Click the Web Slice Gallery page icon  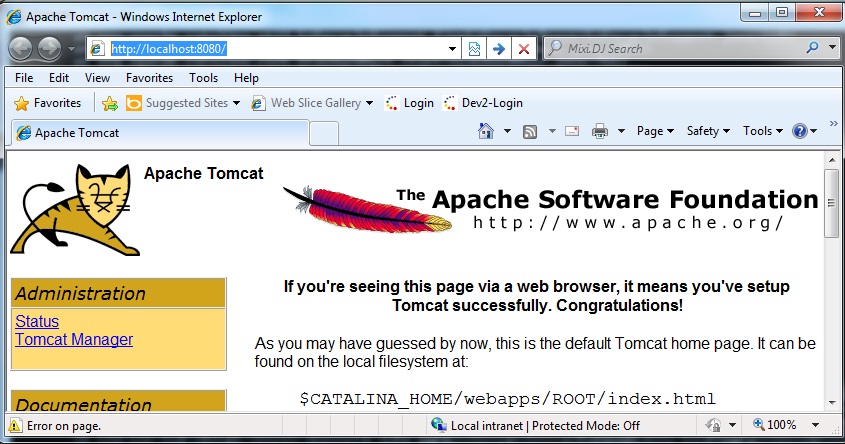click(x=258, y=103)
